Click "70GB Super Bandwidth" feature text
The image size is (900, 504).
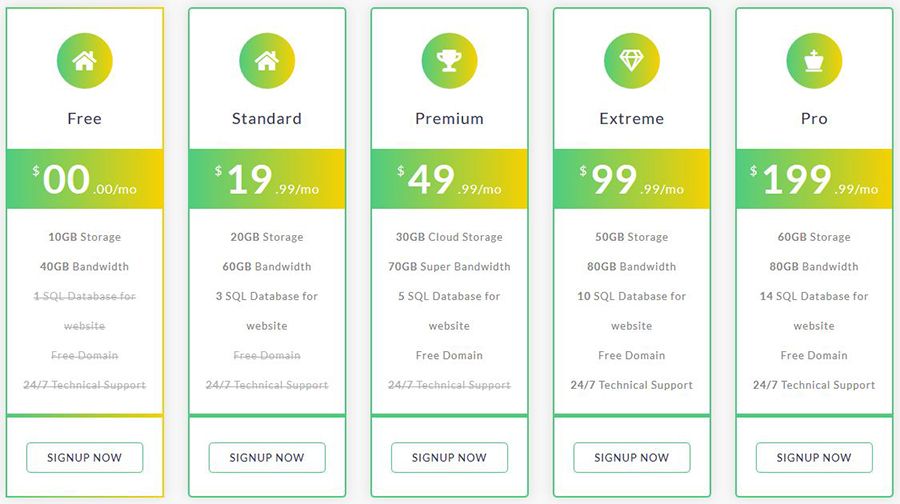449,267
